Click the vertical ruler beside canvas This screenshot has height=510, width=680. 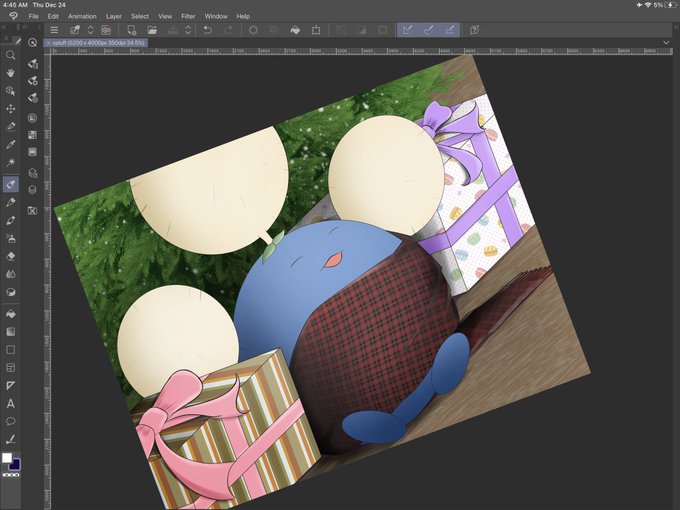[x=47, y=282]
